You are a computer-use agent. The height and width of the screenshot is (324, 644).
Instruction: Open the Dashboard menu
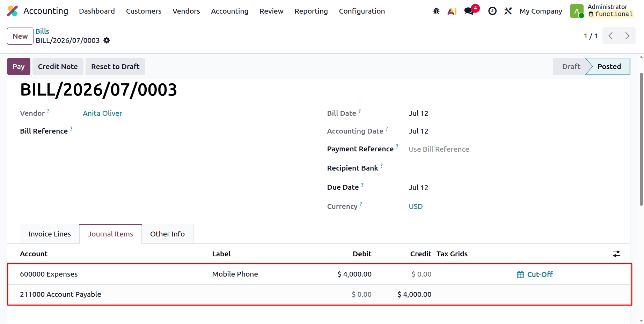97,11
